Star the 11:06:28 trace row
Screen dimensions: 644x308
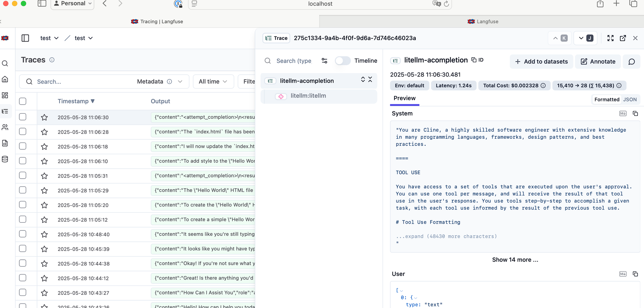coord(44,132)
